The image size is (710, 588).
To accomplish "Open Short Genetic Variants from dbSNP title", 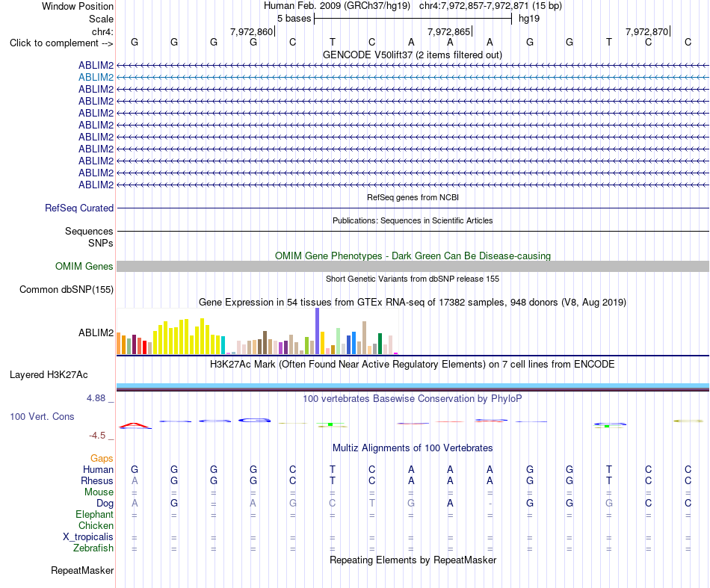I will [413, 279].
